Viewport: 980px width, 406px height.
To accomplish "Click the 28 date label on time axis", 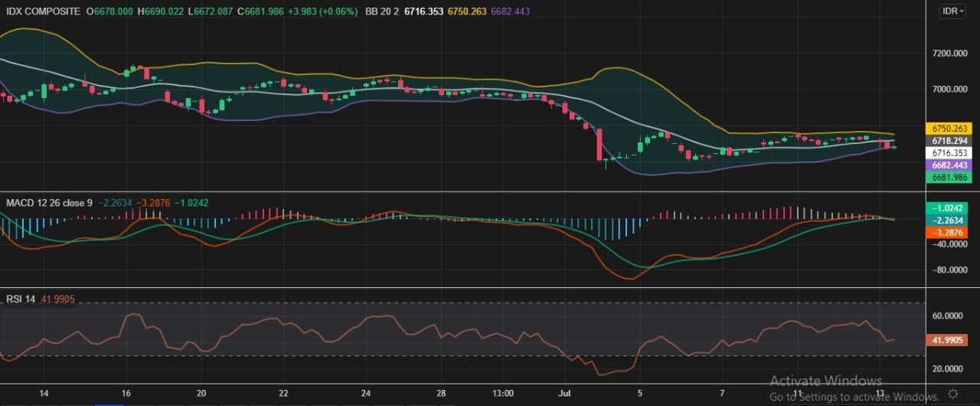I will tap(441, 393).
